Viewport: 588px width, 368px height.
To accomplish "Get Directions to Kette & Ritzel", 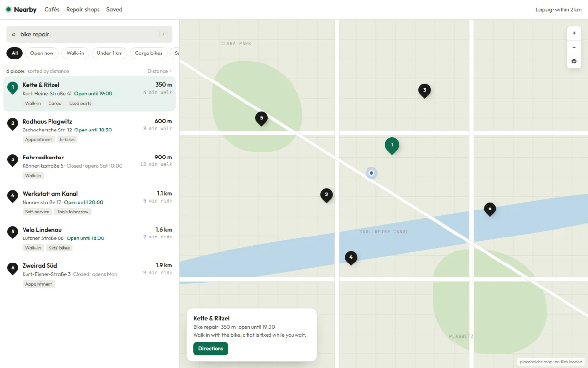I will pyautogui.click(x=211, y=349).
